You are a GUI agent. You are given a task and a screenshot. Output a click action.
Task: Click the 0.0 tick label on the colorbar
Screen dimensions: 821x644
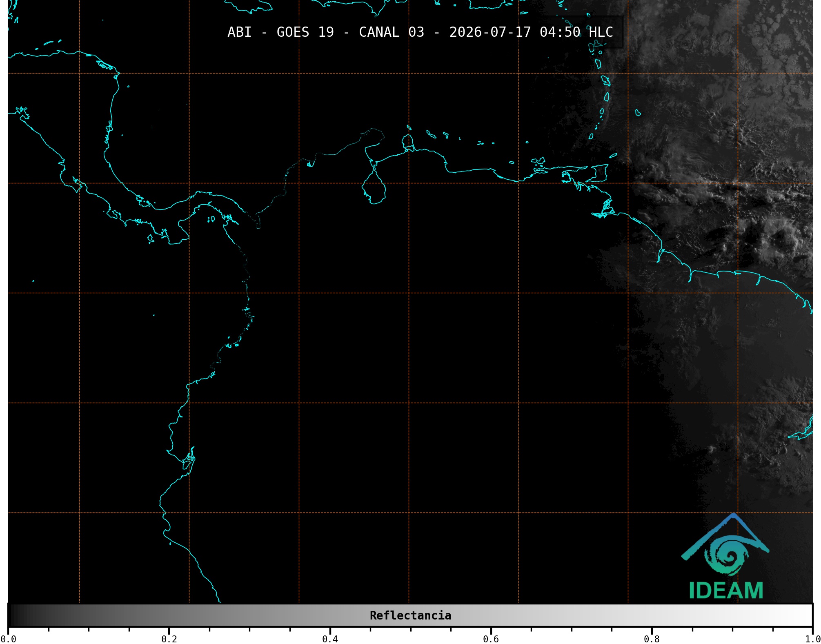pos(8,639)
